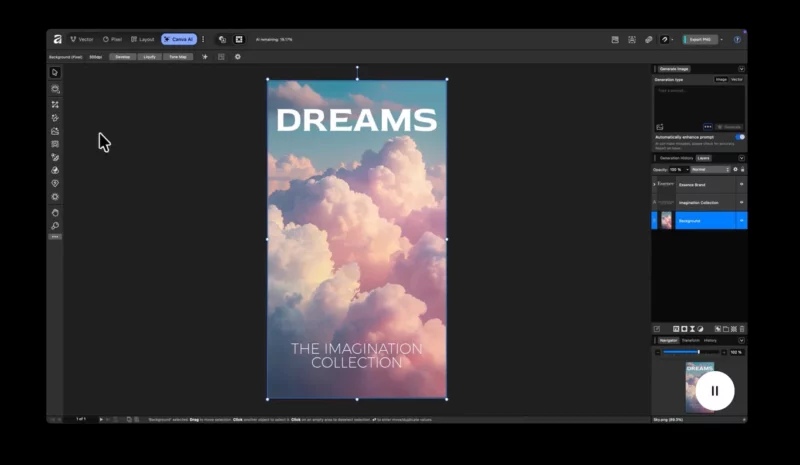Image resolution: width=800 pixels, height=465 pixels.
Task: Select the Move tool in the left toolbar
Action: pos(55,73)
